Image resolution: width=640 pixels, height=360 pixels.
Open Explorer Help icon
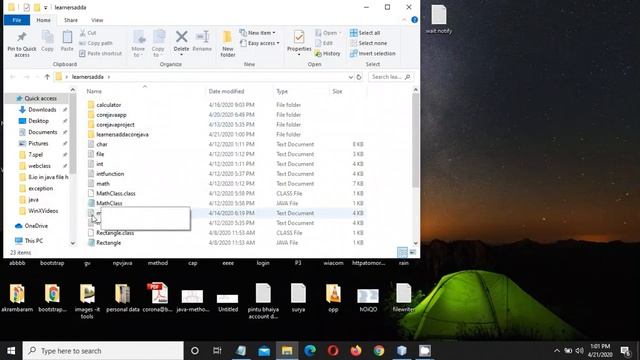coord(414,20)
